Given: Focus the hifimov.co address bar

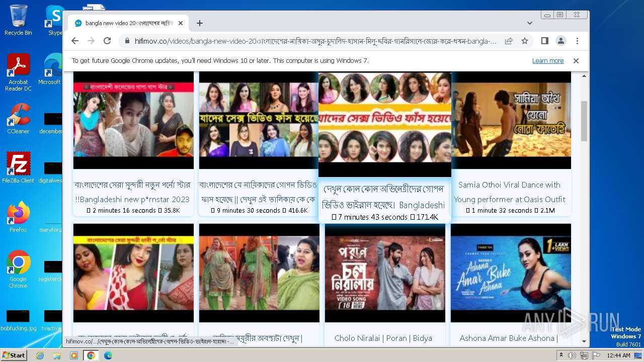Looking at the screenshot, I should pyautogui.click(x=315, y=41).
